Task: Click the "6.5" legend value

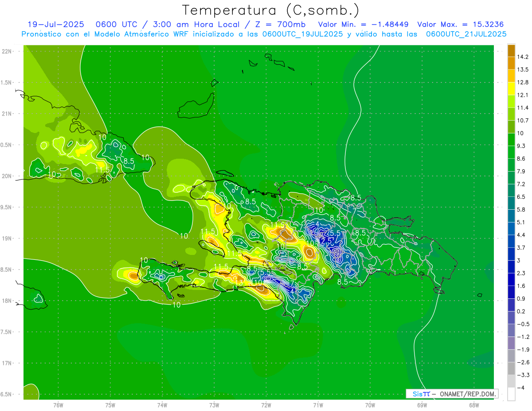Action: click(521, 197)
